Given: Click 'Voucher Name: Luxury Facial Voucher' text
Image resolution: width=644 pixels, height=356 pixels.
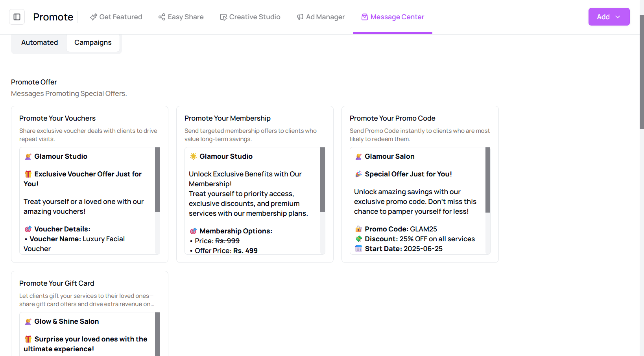Looking at the screenshot, I should pos(75,244).
